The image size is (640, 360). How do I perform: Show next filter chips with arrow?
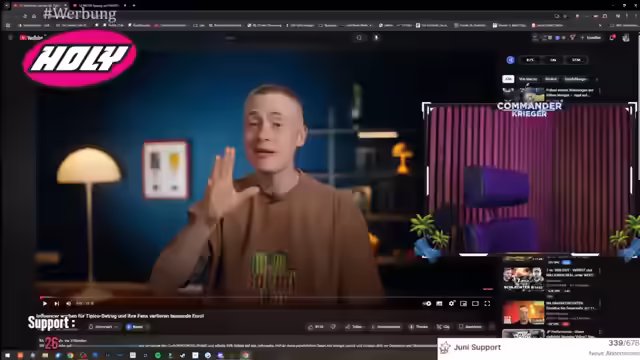coord(597,79)
